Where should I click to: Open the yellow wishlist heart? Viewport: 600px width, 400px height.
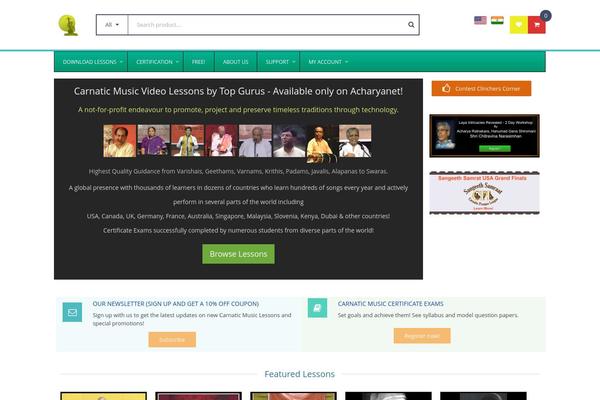[519, 25]
